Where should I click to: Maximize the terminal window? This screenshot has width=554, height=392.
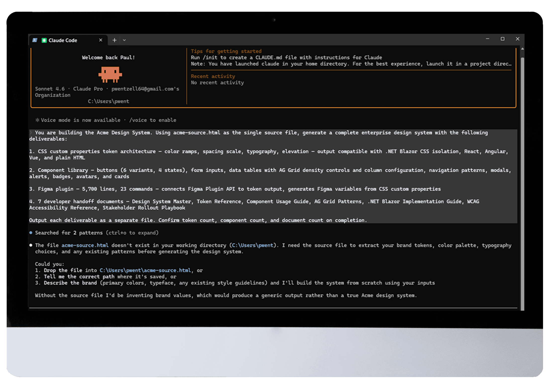point(502,39)
